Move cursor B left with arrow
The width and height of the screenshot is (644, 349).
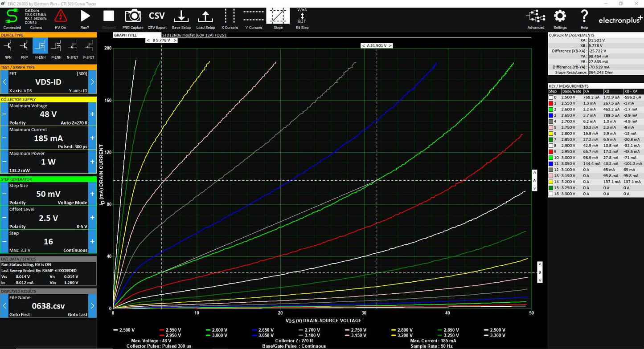coord(148,40)
